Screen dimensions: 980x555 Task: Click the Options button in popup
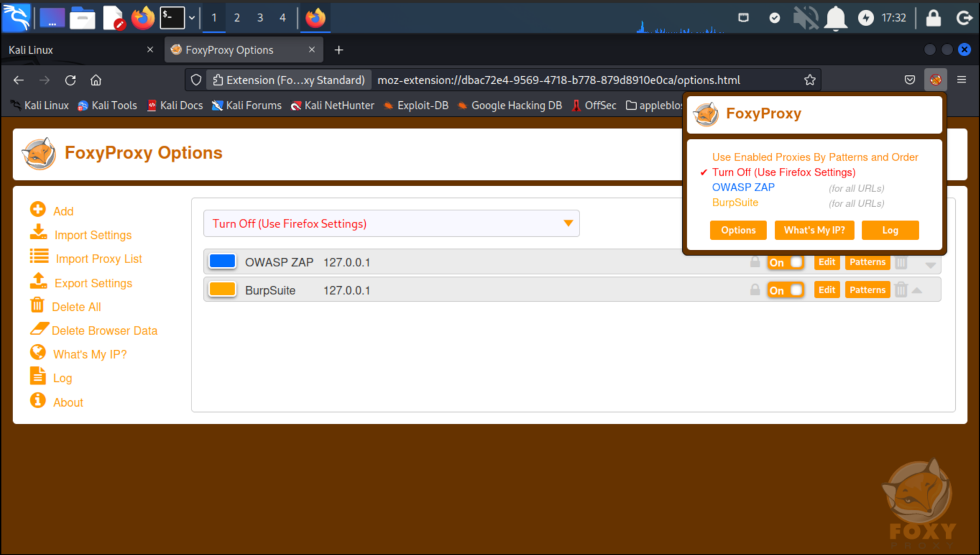coord(738,230)
